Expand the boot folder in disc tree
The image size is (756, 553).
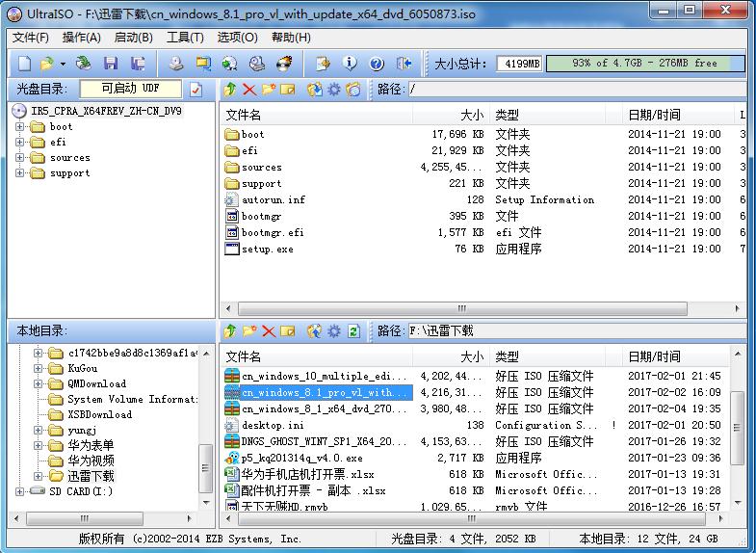pos(19,127)
